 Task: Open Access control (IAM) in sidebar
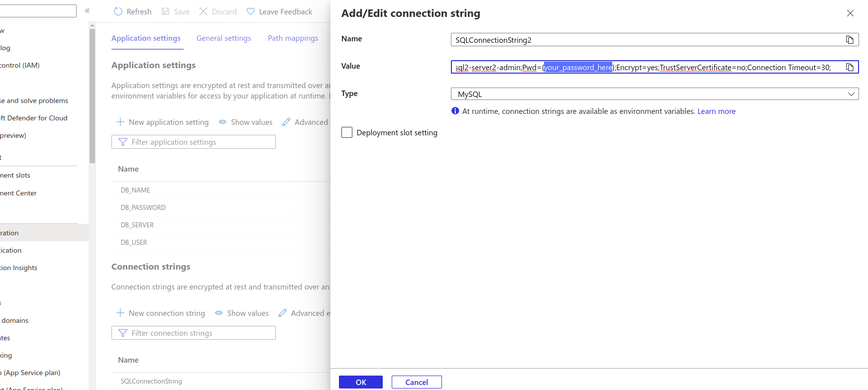click(20, 65)
